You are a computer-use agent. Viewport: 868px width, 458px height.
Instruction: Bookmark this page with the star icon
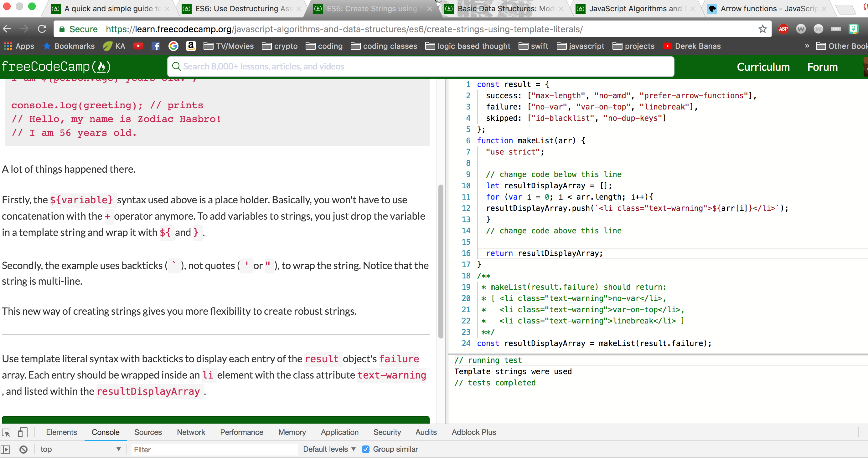pyautogui.click(x=762, y=29)
